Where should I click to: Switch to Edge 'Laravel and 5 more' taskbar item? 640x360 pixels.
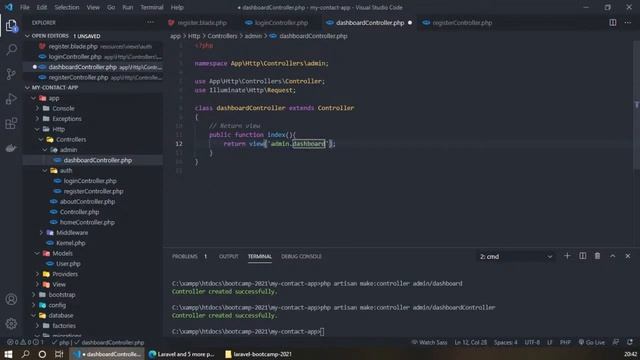181,354
